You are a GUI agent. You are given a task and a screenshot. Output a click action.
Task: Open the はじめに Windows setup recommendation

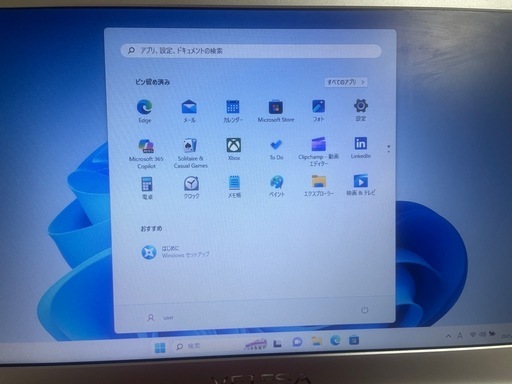click(x=176, y=252)
